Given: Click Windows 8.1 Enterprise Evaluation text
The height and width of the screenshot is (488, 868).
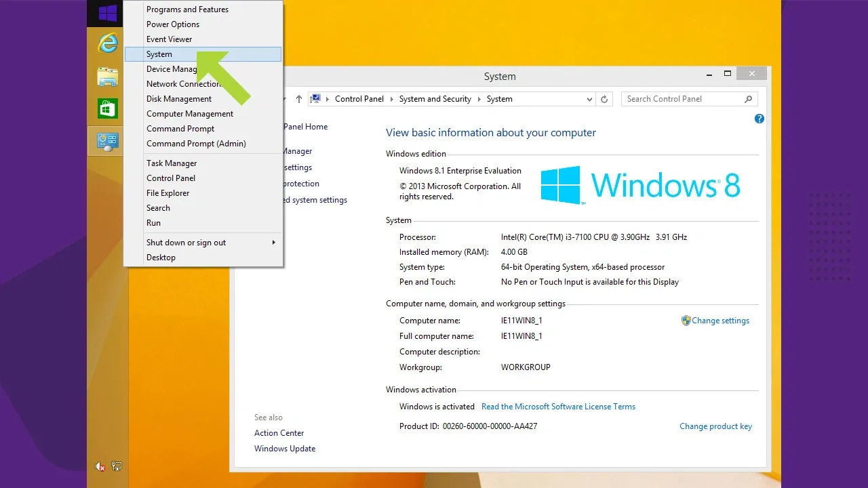Looking at the screenshot, I should click(x=460, y=171).
